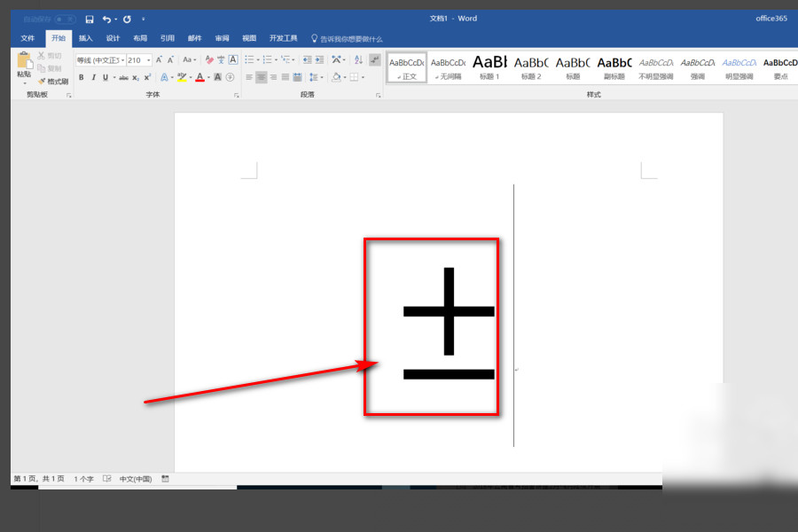Switch to the 视图 (View) tab
798x532 pixels.
pos(249,38)
